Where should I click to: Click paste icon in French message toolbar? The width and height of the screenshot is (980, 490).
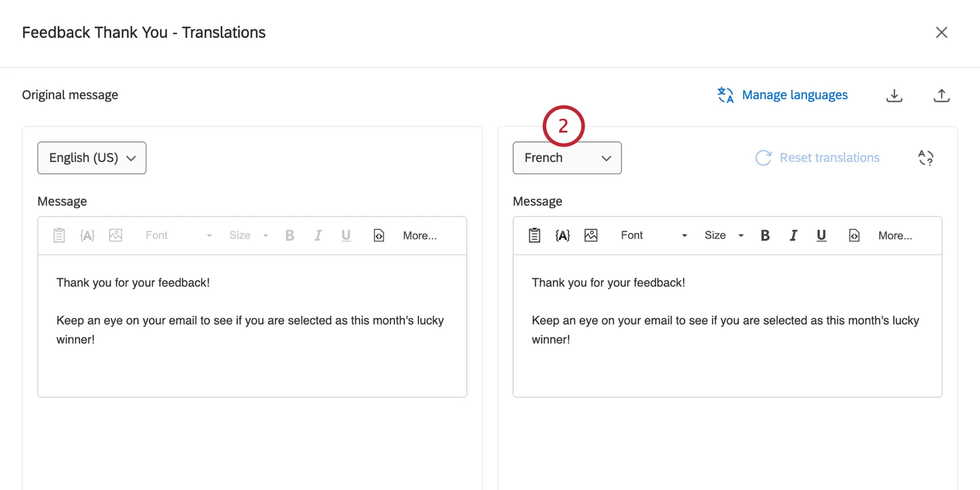click(534, 235)
